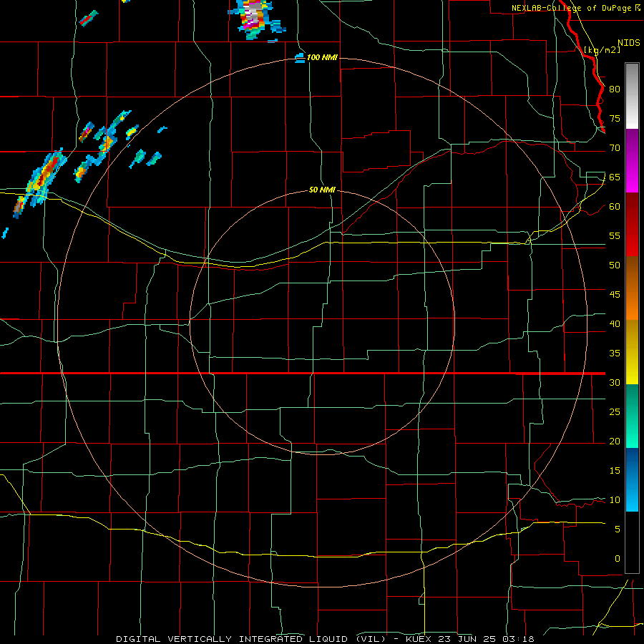Select the [kg/m2] units label

point(602,50)
